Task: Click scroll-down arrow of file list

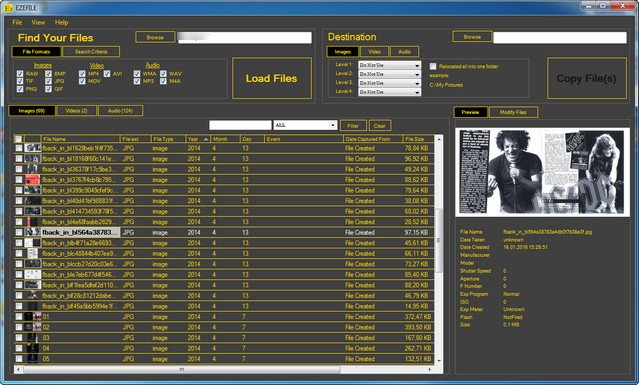Action: click(439, 360)
